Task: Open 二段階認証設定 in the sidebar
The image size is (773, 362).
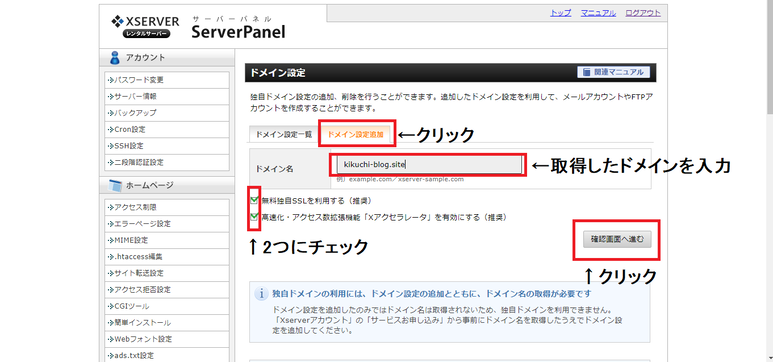Action: [x=167, y=162]
